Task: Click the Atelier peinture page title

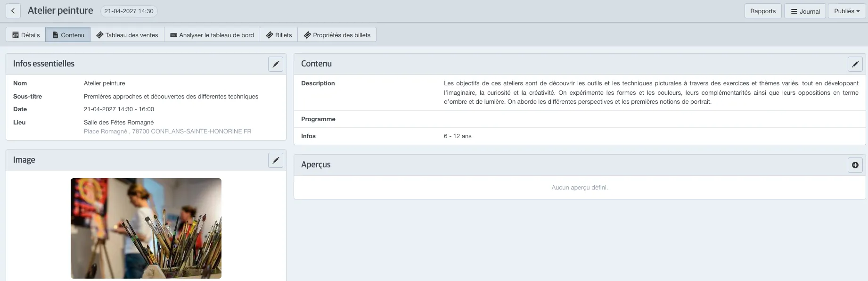Action: click(60, 10)
